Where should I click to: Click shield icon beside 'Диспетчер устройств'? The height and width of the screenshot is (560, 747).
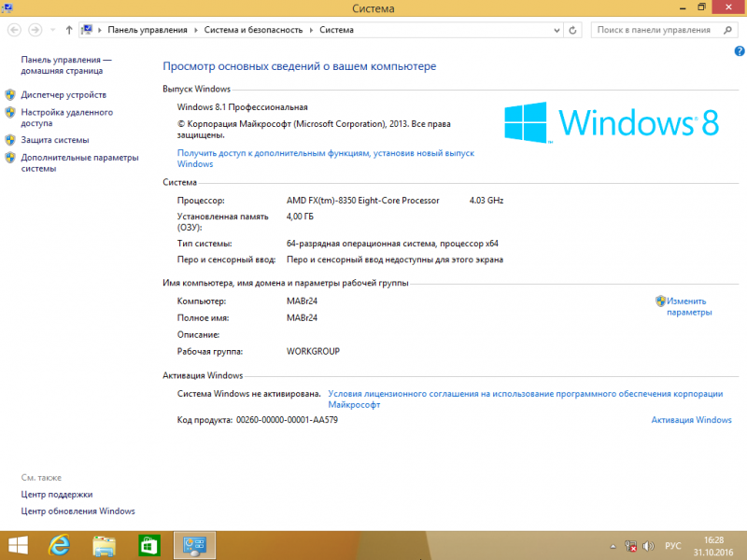pyautogui.click(x=10, y=95)
